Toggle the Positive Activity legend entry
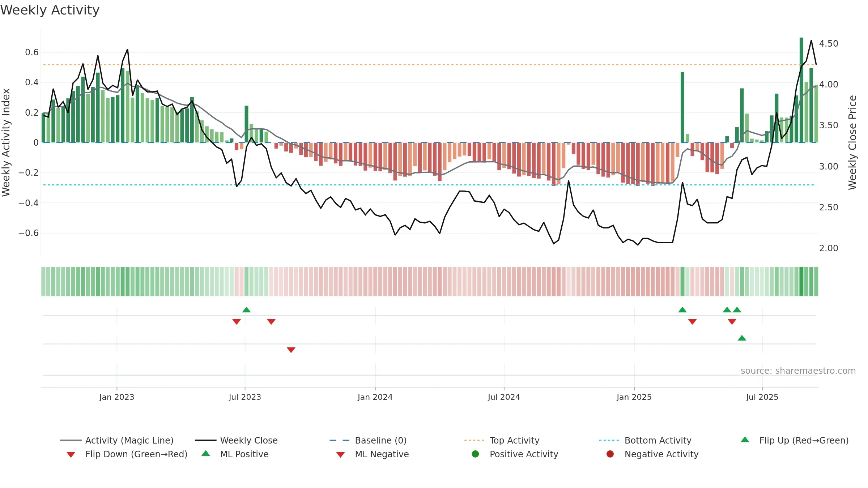Viewport: 868px width, 488px height. pyautogui.click(x=515, y=454)
